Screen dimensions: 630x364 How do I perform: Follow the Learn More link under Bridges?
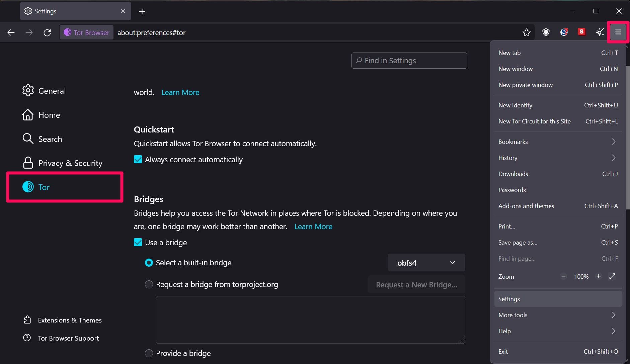tap(313, 226)
